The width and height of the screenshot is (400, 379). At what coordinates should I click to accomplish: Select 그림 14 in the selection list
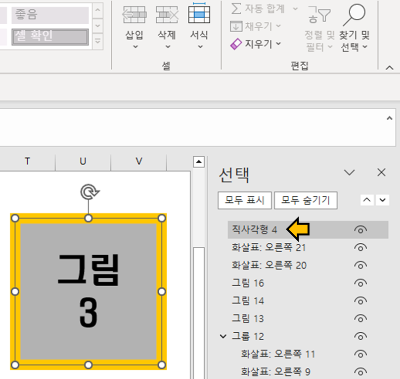(248, 301)
